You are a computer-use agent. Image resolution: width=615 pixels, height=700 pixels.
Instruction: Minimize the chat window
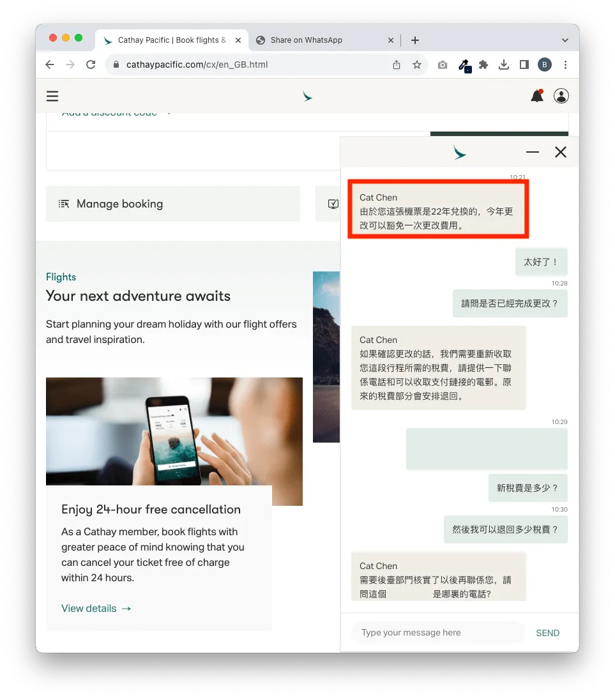click(533, 152)
